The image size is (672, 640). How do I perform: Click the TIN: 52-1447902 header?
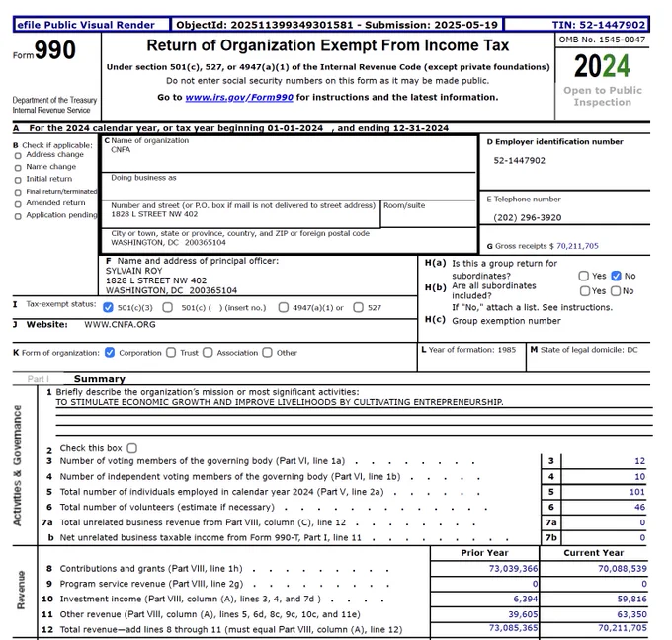pyautogui.click(x=598, y=25)
